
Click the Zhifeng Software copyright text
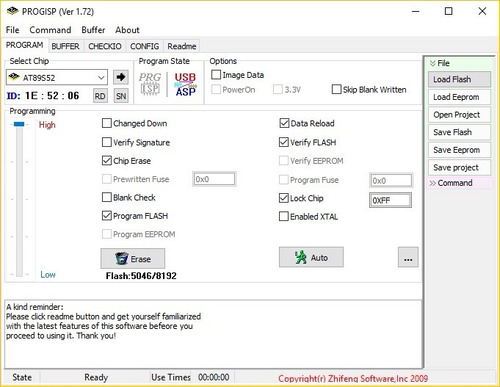point(353,379)
